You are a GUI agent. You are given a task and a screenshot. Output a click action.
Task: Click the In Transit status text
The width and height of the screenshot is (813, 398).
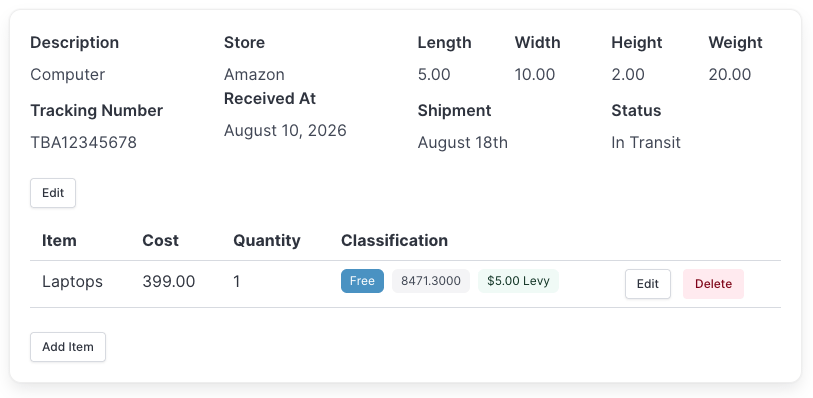tap(646, 143)
